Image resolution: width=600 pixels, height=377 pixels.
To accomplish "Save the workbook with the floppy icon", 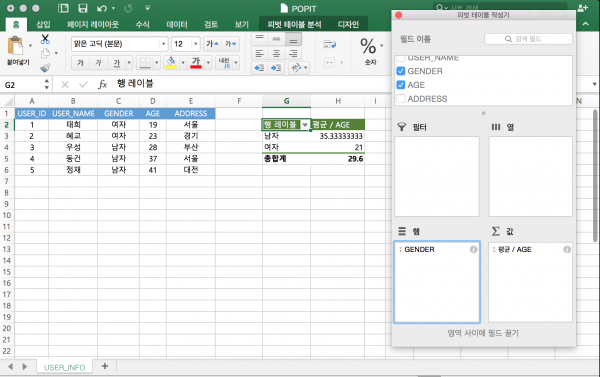I will pyautogui.click(x=83, y=8).
